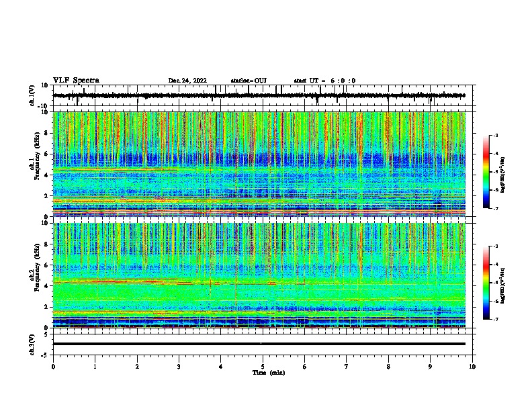The width and height of the screenshot is (532, 411).
Task: Click the 3 tick label on Time axis
Action: (x=179, y=367)
